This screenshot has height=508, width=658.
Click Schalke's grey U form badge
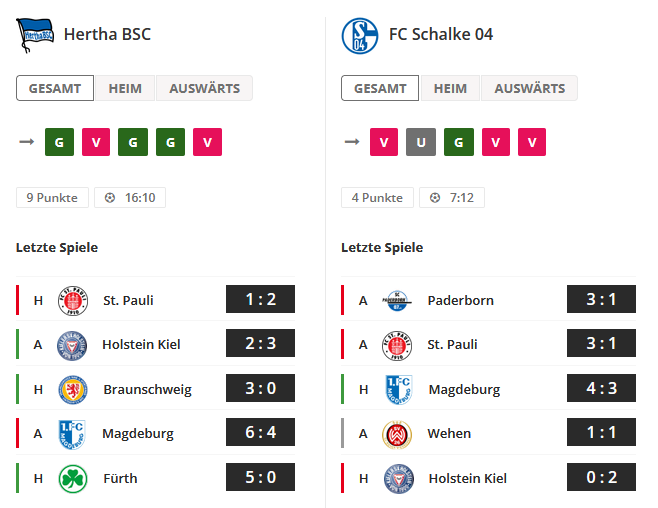point(421,142)
